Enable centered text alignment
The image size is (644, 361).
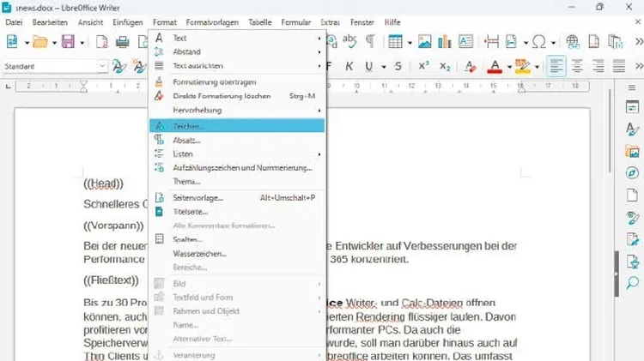tap(578, 66)
